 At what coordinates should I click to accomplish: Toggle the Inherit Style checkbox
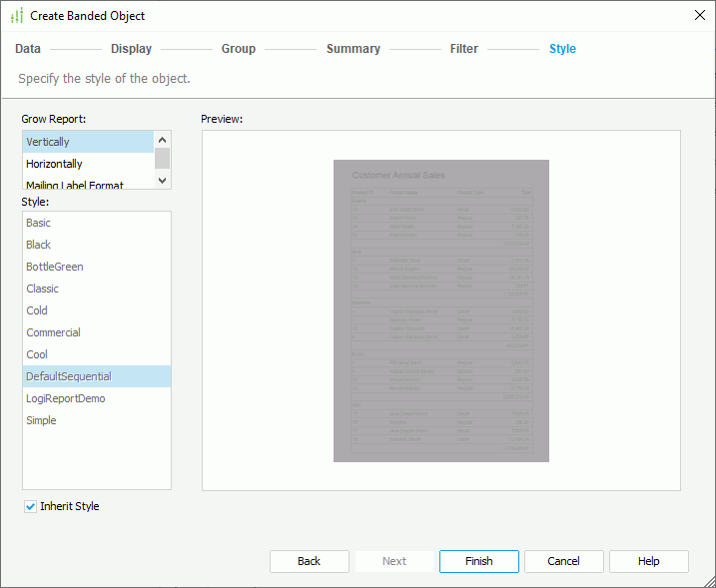pyautogui.click(x=31, y=506)
